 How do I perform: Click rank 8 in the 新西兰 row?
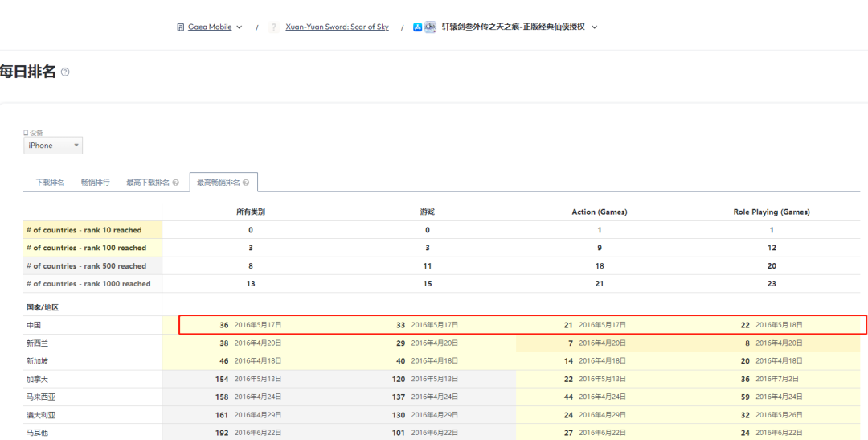[747, 343]
